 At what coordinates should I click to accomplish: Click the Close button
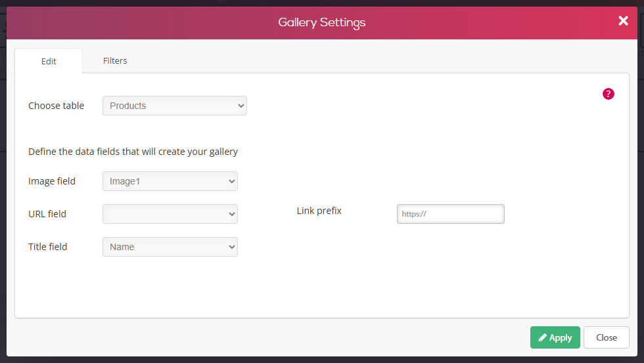pos(606,337)
